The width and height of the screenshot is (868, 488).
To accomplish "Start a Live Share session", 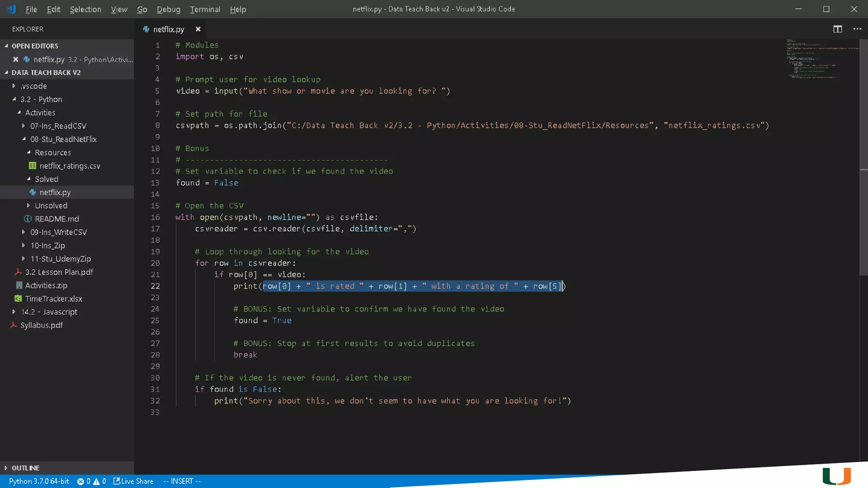I will click(133, 481).
